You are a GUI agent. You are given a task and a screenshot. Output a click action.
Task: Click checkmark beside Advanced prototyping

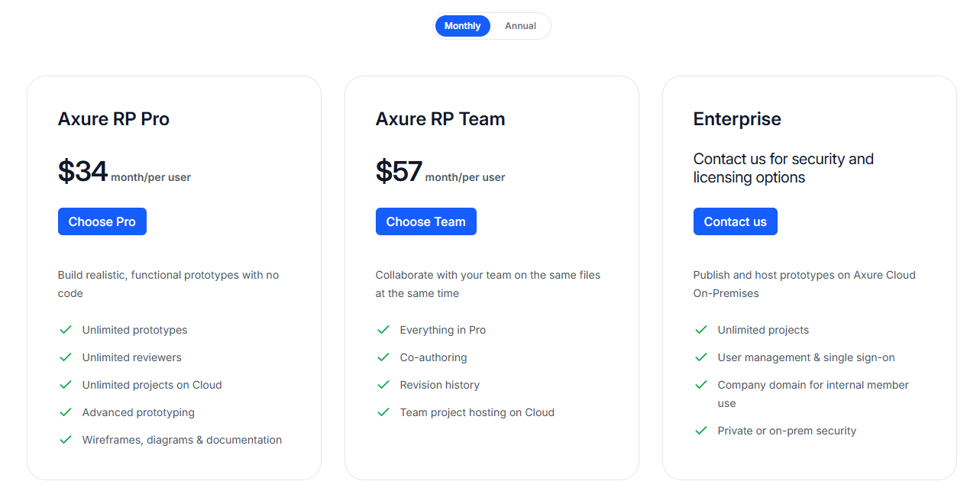pos(66,412)
